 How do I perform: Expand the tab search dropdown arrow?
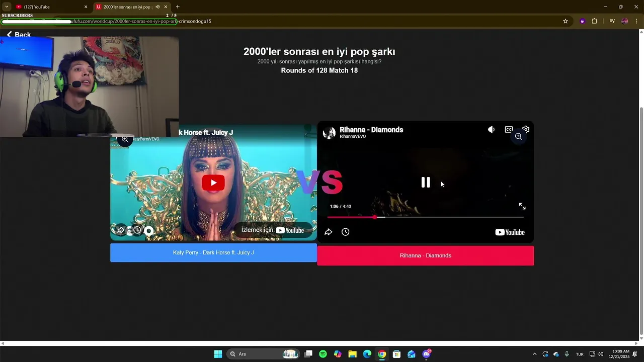click(x=7, y=7)
